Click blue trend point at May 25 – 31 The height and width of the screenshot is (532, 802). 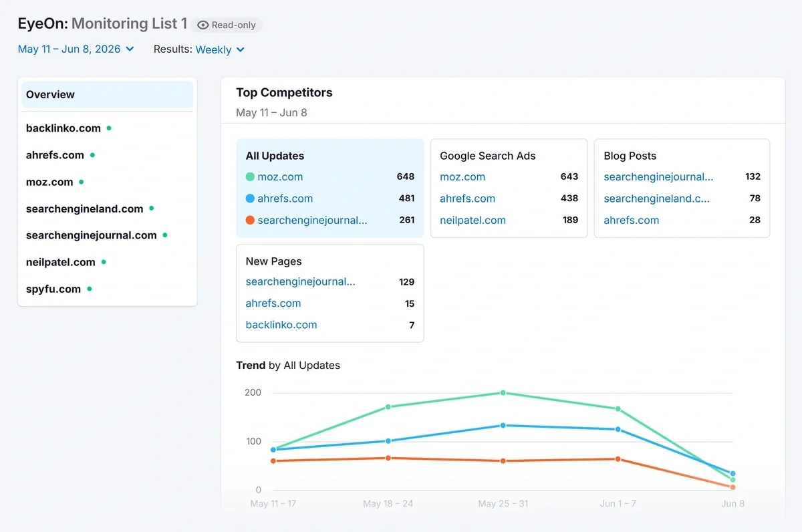point(503,425)
